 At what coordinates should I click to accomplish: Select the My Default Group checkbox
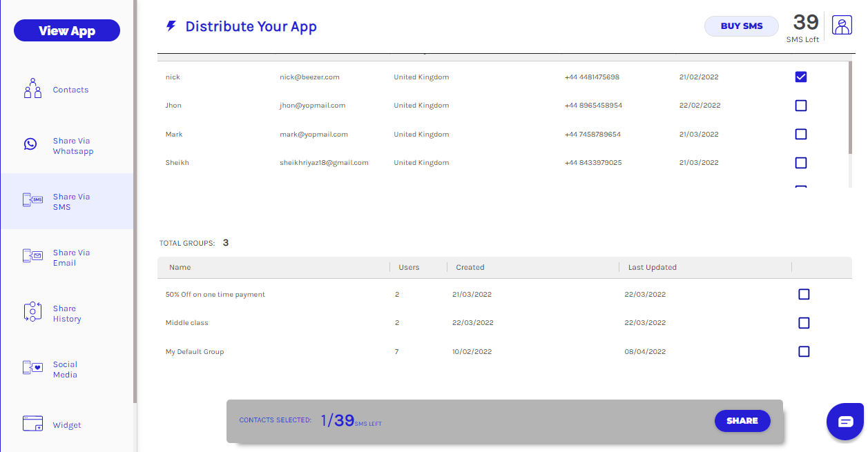click(804, 351)
